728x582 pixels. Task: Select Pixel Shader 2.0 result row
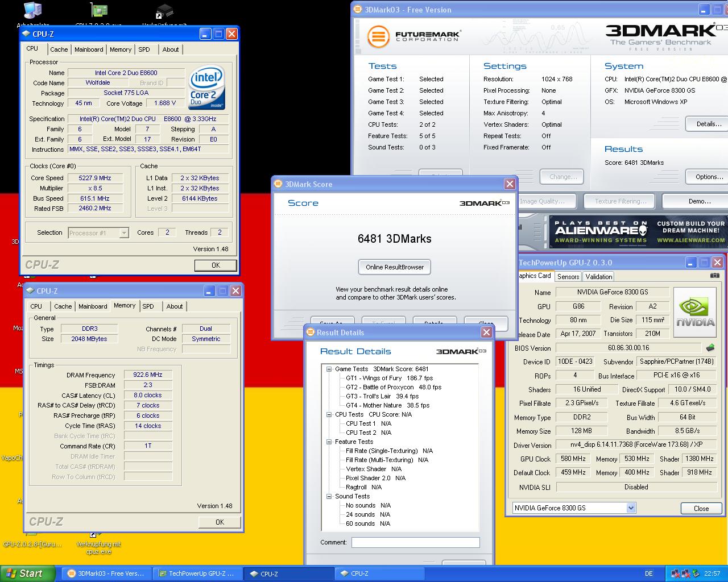coord(375,478)
